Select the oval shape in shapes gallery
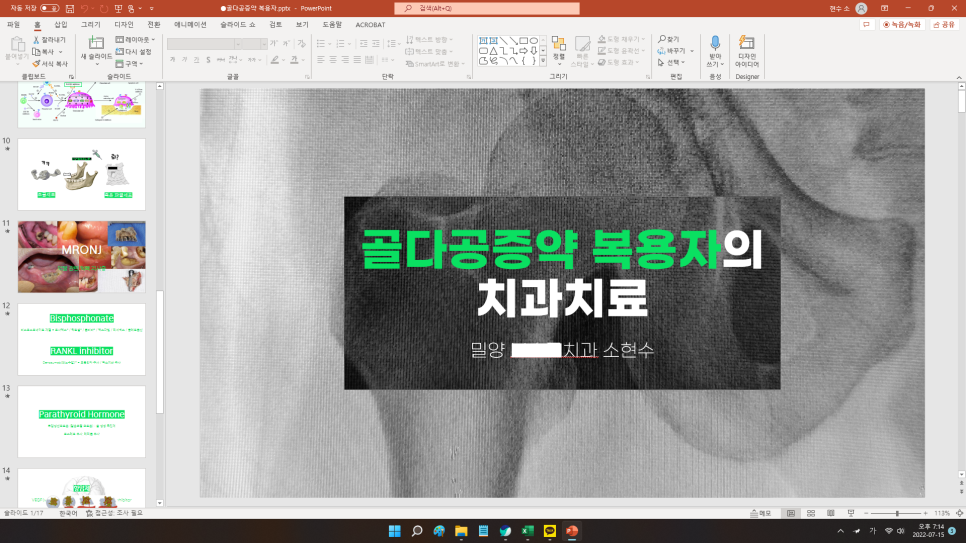Image resolution: width=966 pixels, height=543 pixels. point(534,41)
